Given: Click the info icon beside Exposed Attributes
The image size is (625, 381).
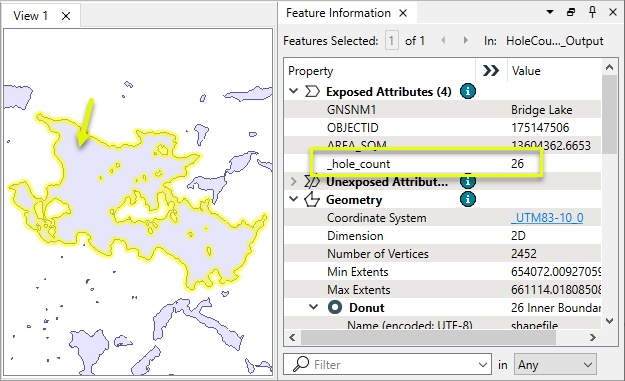Looking at the screenshot, I should pyautogui.click(x=468, y=92).
